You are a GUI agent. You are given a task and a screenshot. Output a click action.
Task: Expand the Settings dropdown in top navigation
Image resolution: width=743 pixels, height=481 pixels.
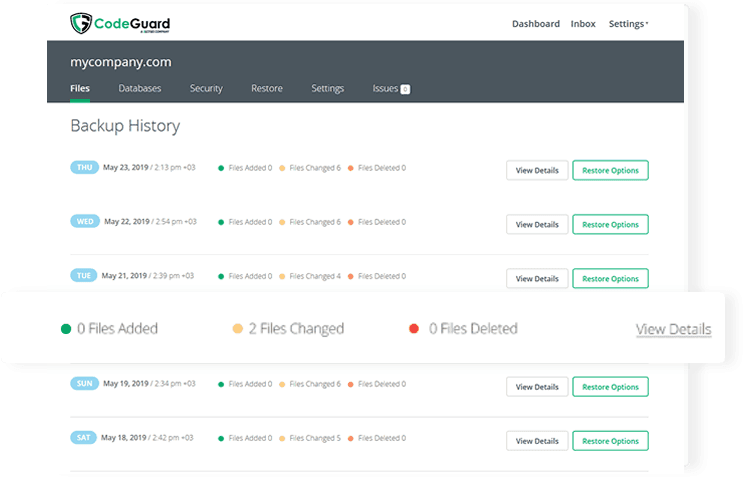[628, 24]
